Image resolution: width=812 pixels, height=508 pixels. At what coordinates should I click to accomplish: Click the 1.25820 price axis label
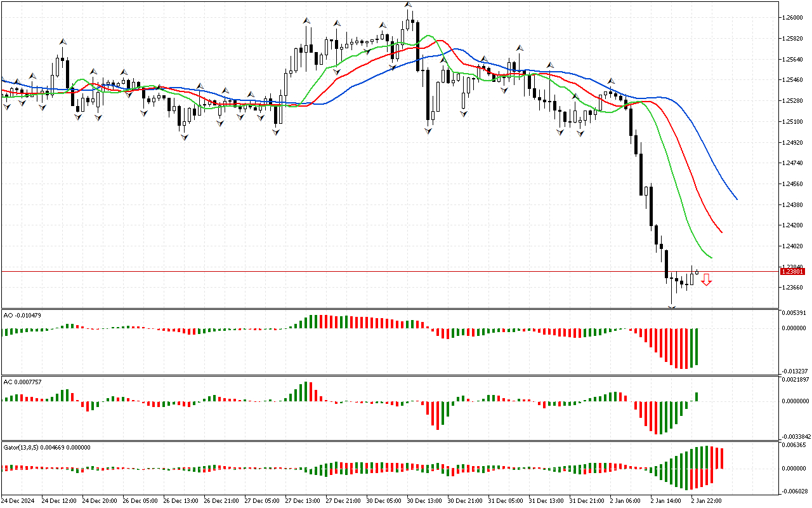pos(793,39)
